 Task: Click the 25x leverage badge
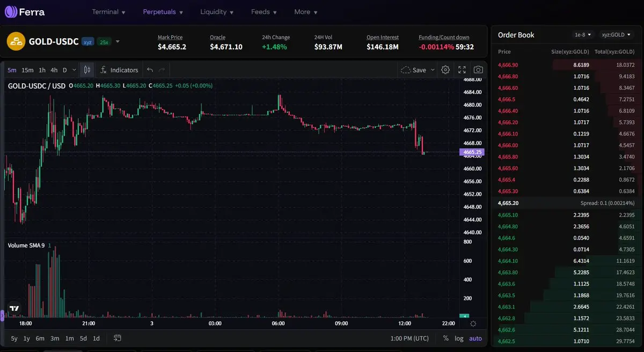(104, 42)
